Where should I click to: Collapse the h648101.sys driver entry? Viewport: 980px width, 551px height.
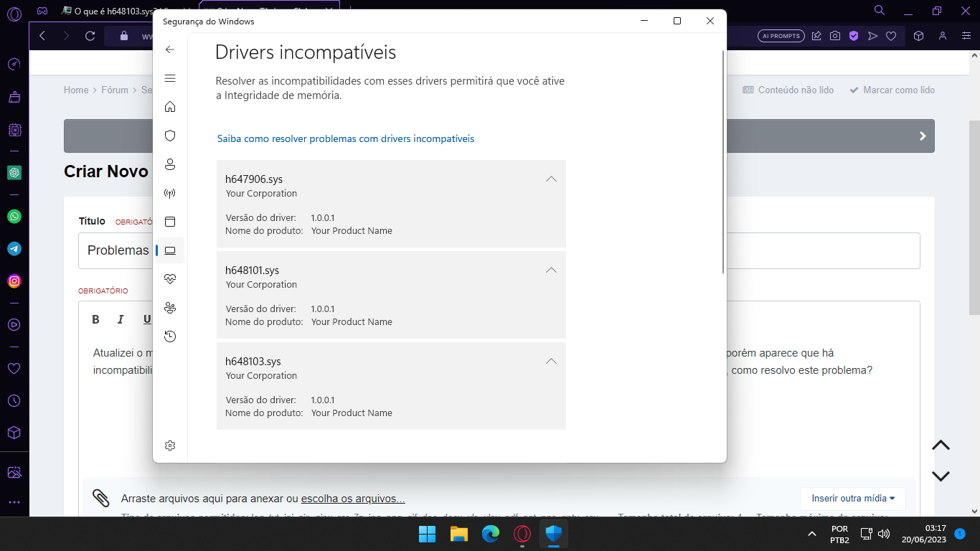point(551,270)
